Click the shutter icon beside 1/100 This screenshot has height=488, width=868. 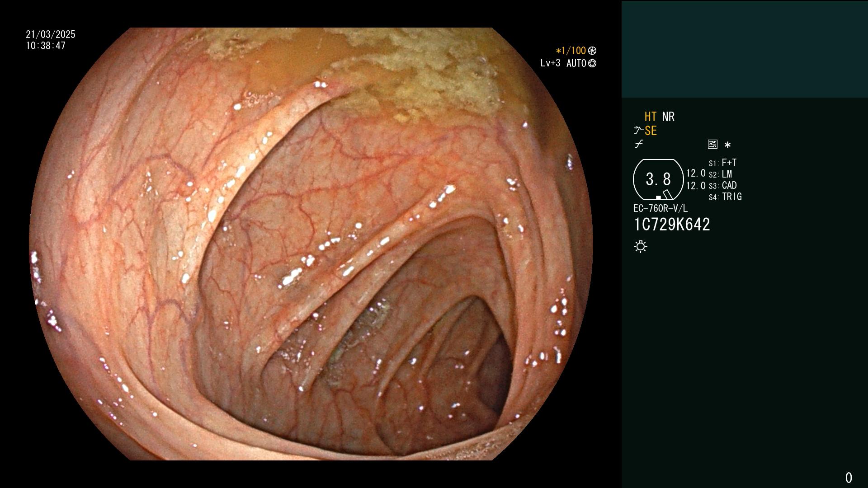pos(592,51)
